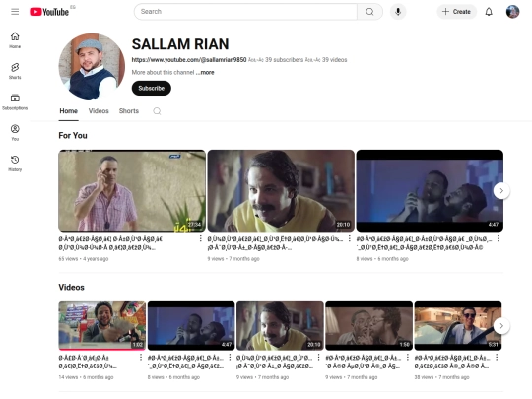Open options for 5:31 video
The width and height of the screenshot is (532, 399).
point(497,358)
